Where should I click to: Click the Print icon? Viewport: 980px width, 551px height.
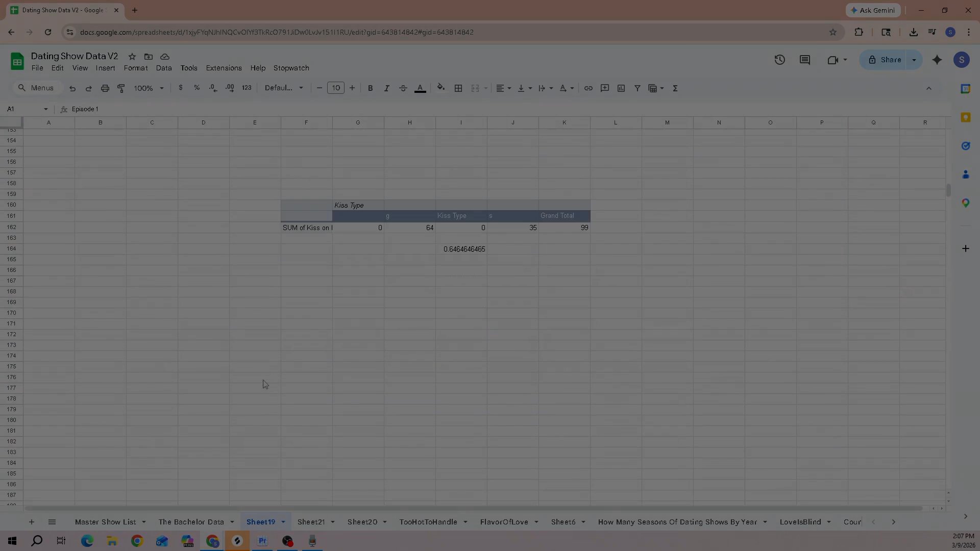[105, 88]
